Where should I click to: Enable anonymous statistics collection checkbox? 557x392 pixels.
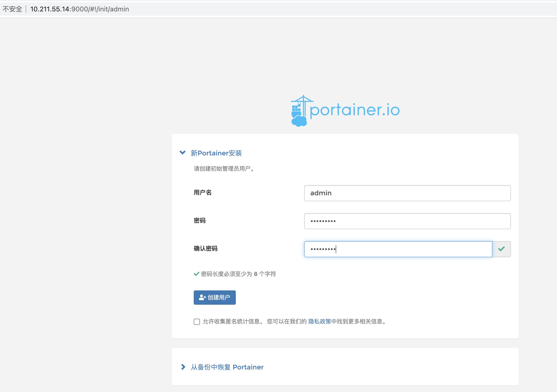coord(197,322)
